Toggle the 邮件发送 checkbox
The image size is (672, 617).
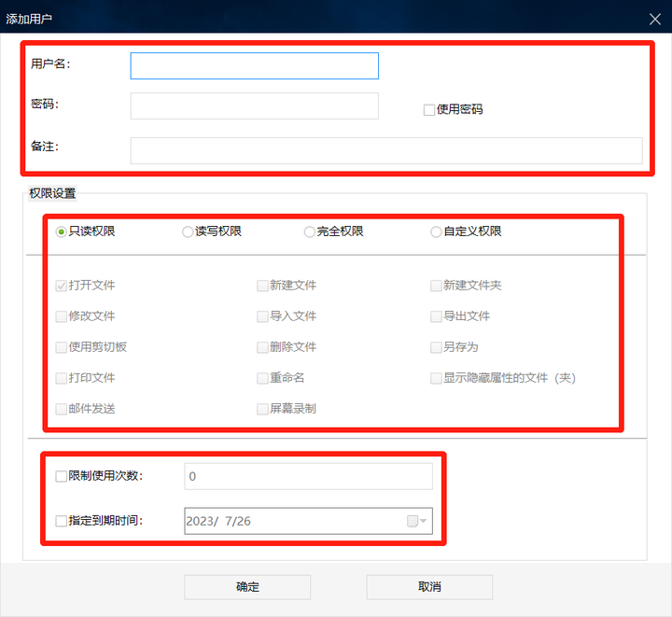[x=62, y=409]
